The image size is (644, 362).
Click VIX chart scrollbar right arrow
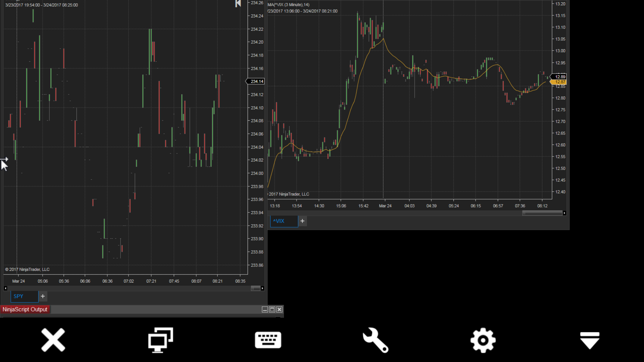pyautogui.click(x=565, y=213)
